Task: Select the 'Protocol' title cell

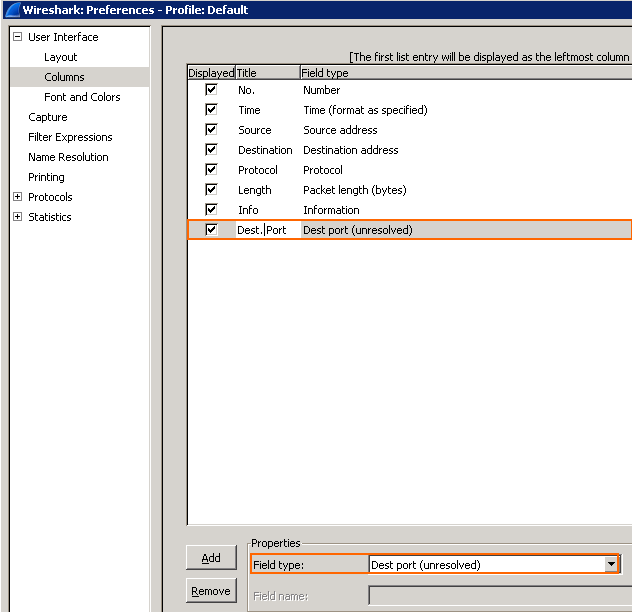Action: 258,170
